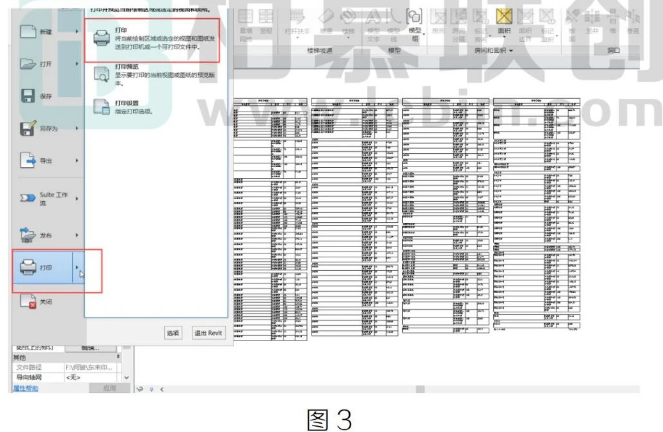Click the yellow 面积 (Area) ribbon icon
Image resolution: width=663 pixels, height=432 pixels.
pos(504,17)
